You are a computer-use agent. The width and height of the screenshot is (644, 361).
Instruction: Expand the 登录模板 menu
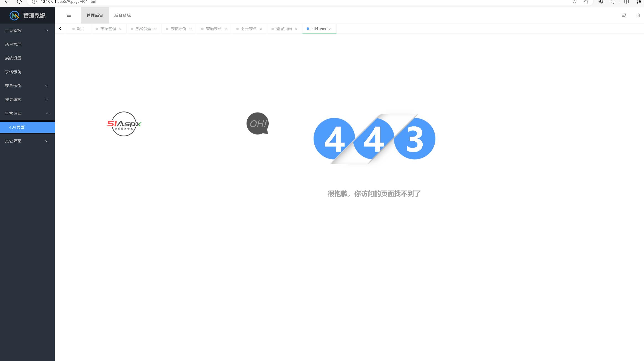pyautogui.click(x=27, y=100)
